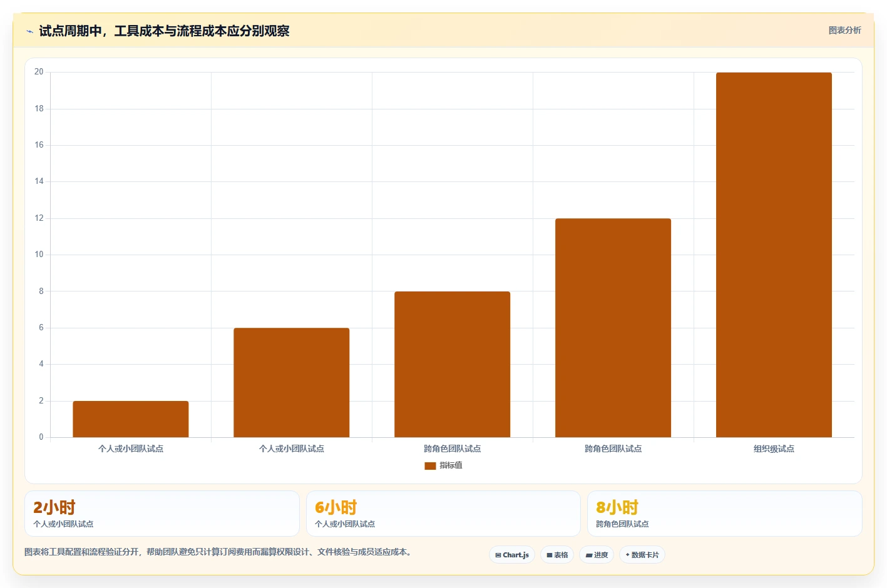Click the 进度 chip
The width and height of the screenshot is (887, 588).
coord(597,555)
